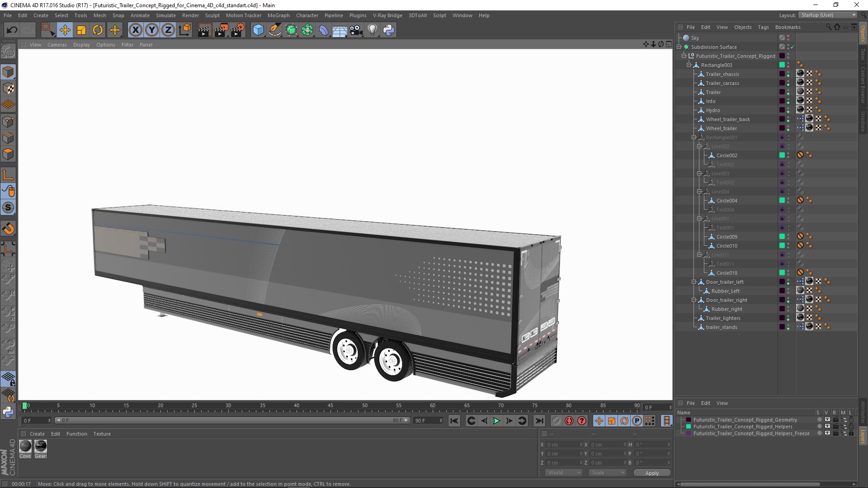Click the World dropdown in coordinates panel
This screenshot has height=488, width=868.
click(562, 473)
